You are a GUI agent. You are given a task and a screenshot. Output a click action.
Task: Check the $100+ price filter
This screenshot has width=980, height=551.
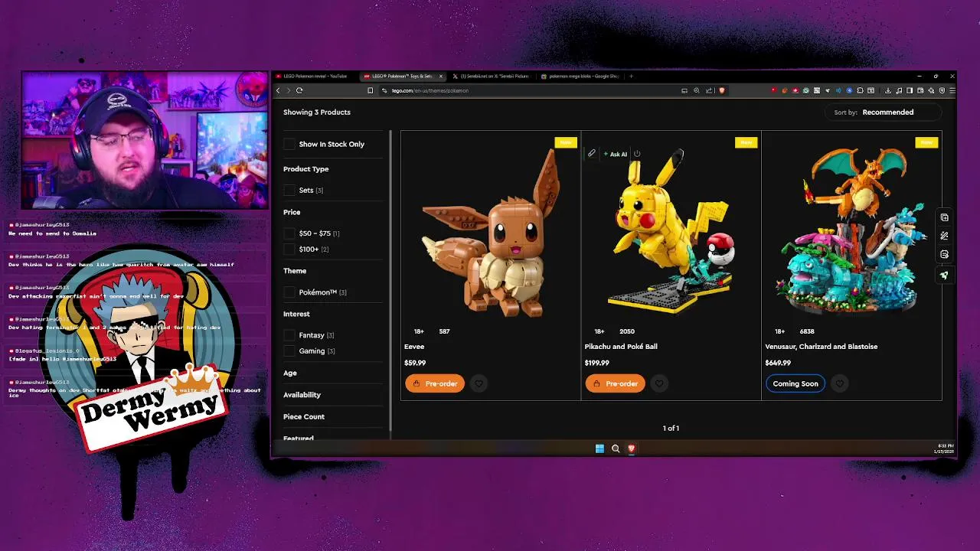[289, 249]
